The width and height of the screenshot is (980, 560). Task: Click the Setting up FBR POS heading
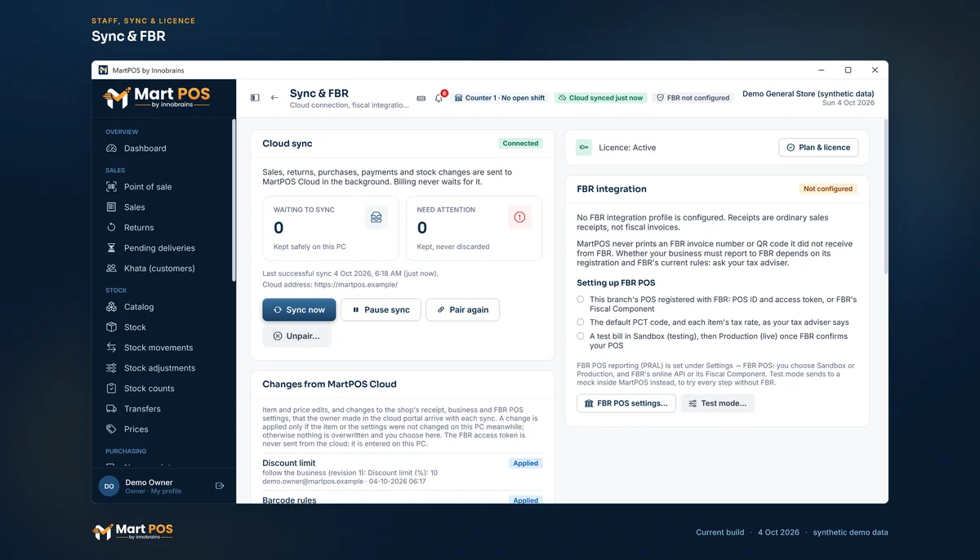[616, 283]
